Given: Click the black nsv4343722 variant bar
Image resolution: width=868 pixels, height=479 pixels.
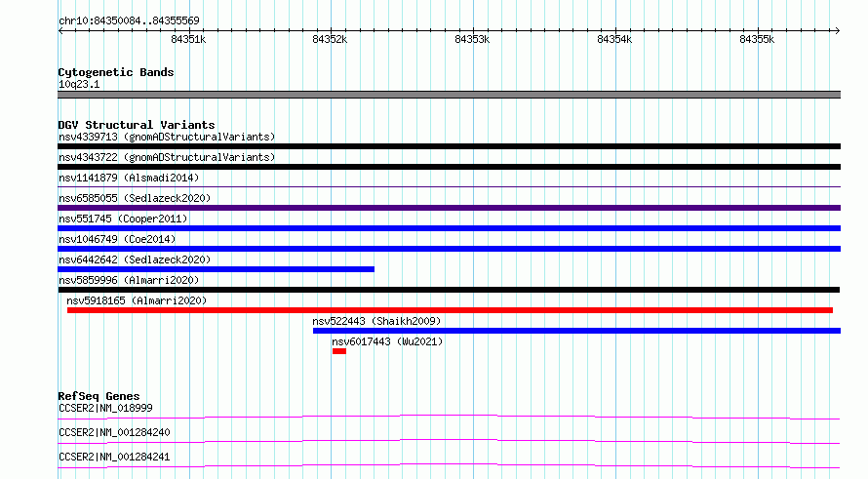Looking at the screenshot, I should (449, 167).
